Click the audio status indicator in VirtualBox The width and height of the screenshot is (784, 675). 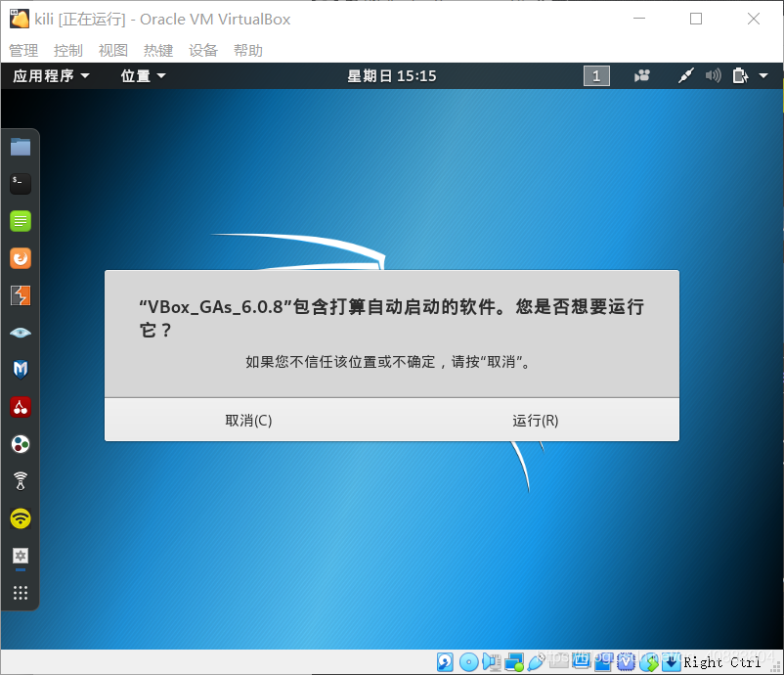point(492,662)
